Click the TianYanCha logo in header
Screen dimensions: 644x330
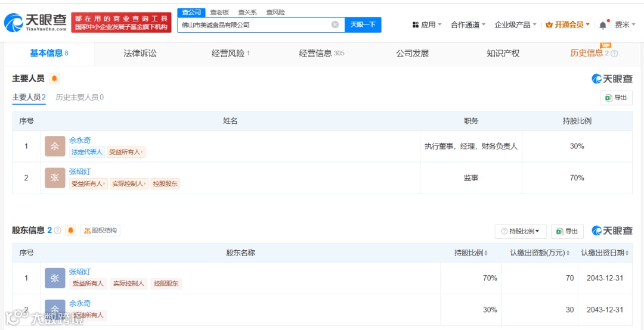35,22
